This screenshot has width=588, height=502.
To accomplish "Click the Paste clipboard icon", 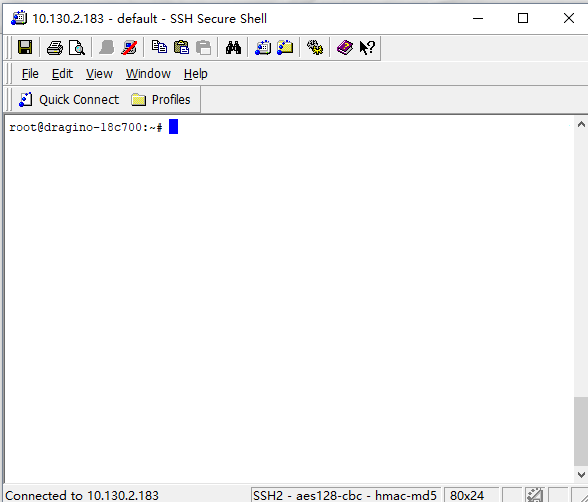I will [x=182, y=47].
